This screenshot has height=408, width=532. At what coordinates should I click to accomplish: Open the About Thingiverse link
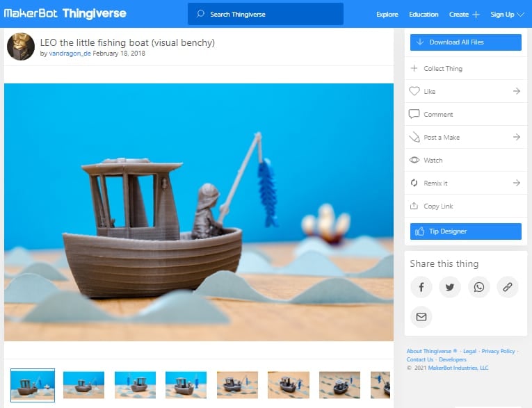pyautogui.click(x=432, y=351)
